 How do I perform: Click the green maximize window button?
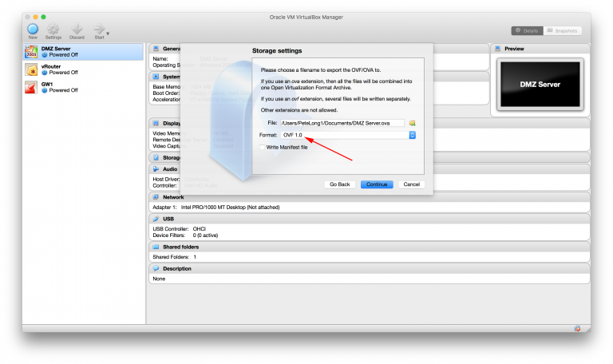43,17
